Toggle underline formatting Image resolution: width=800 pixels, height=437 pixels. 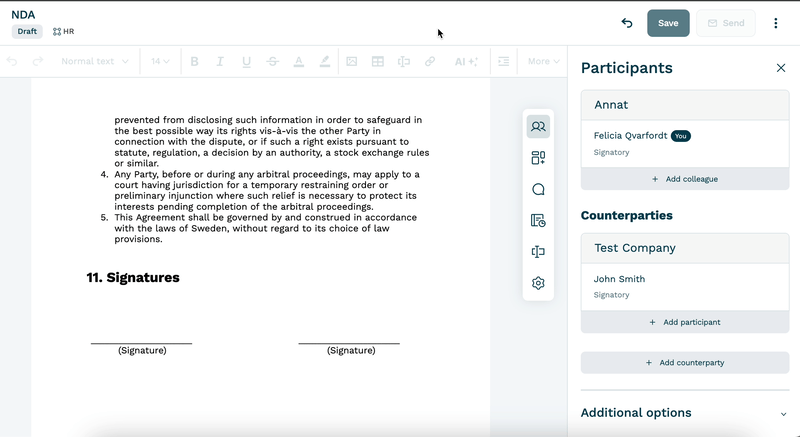[246, 61]
